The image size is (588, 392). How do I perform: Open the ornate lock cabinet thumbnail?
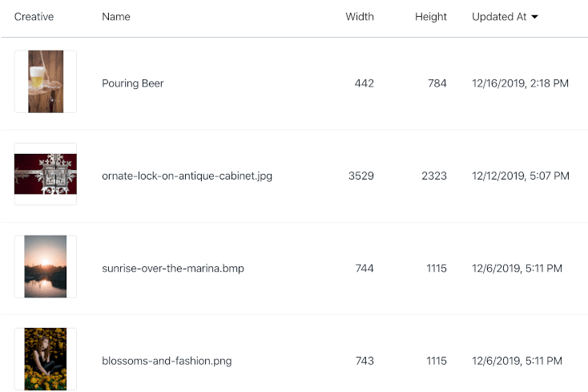pos(46,175)
